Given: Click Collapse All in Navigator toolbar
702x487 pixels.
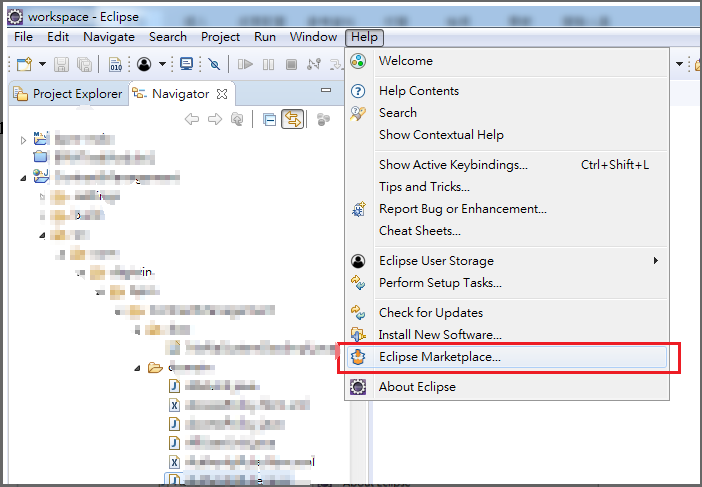Looking at the screenshot, I should [269, 120].
